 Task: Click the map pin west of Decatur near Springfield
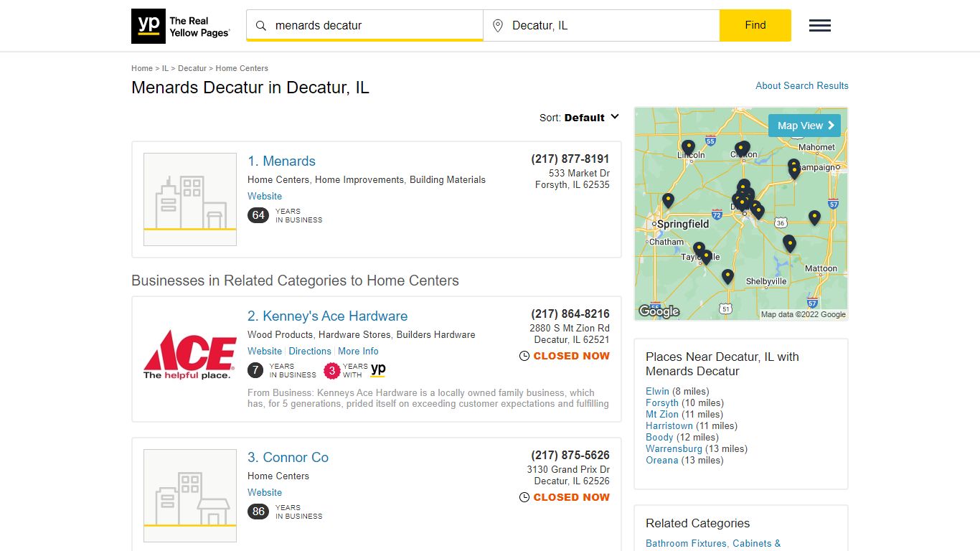click(668, 201)
